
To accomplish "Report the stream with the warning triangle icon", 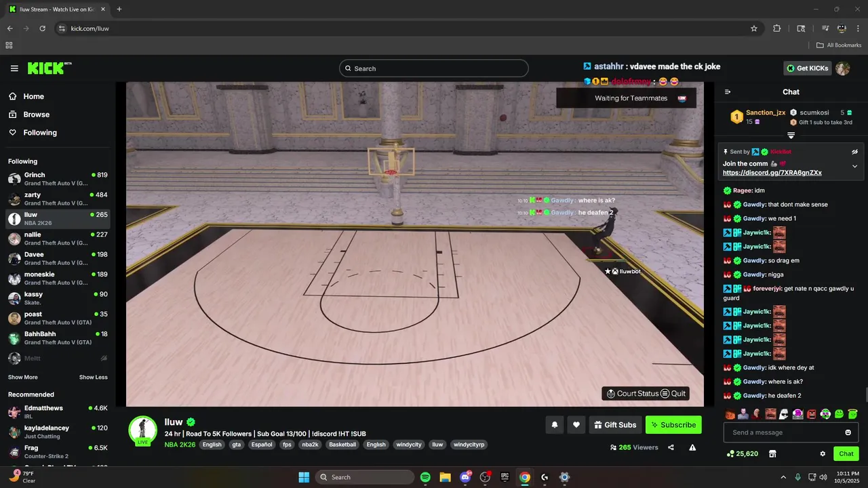I will point(692,447).
